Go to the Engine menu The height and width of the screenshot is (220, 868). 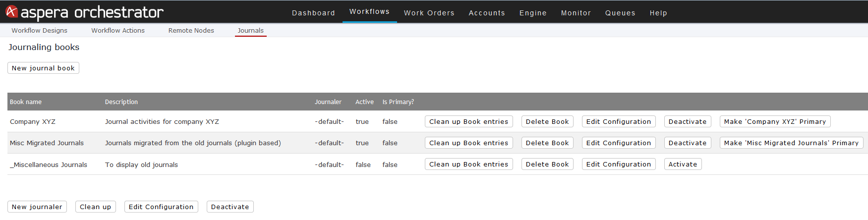click(x=533, y=13)
